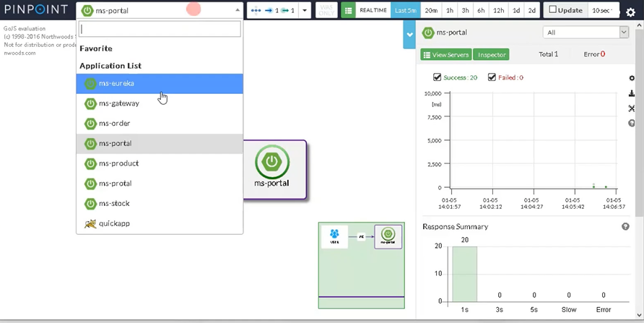Click the green list view icon
The image size is (644, 323).
pos(348,10)
